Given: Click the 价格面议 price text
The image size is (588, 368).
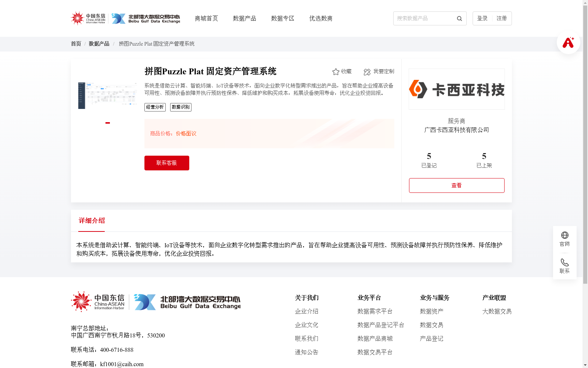Looking at the screenshot, I should tap(186, 134).
